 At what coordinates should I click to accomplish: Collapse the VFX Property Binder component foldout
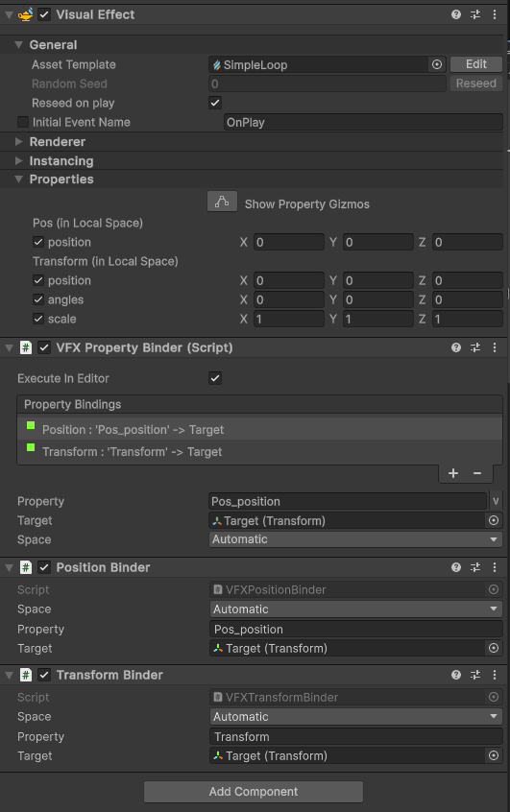(9, 347)
